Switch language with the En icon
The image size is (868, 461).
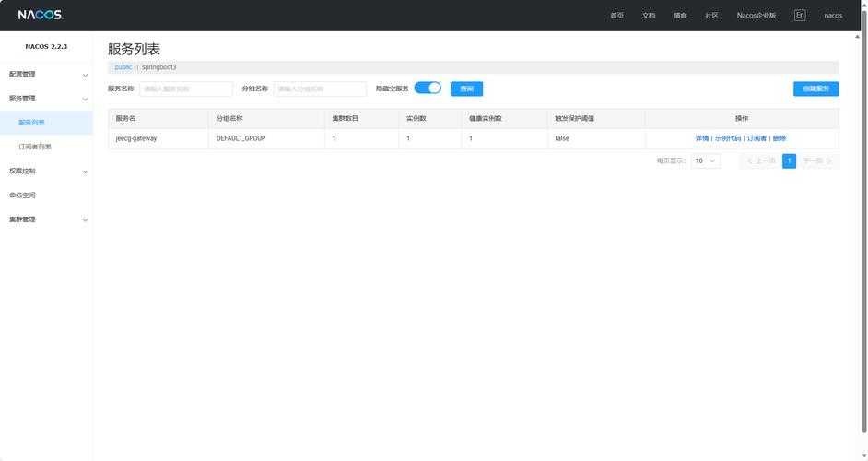[x=800, y=15]
